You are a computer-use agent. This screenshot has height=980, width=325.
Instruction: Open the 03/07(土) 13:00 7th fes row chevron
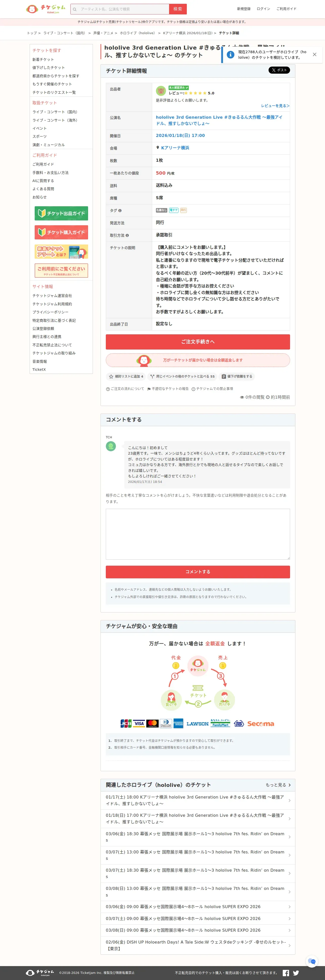coord(289,855)
